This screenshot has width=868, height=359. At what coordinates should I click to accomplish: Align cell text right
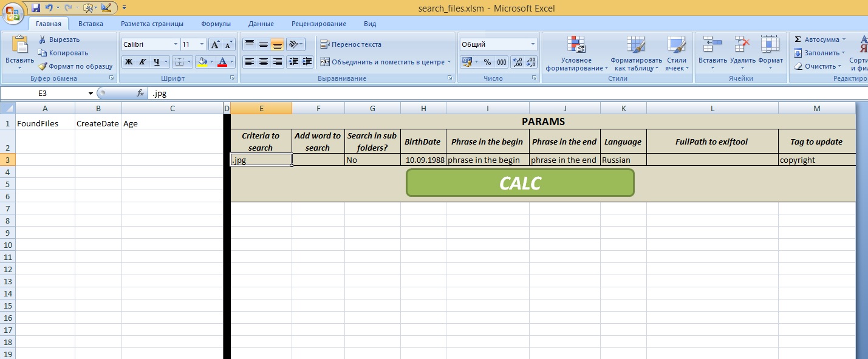277,61
